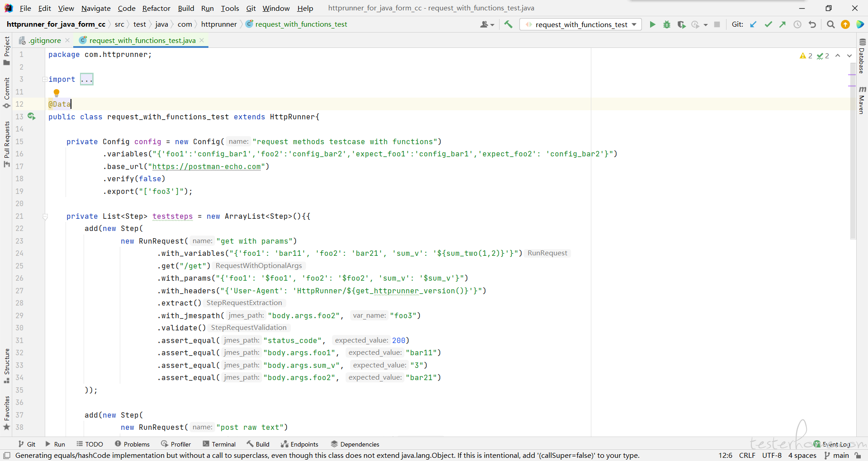The width and height of the screenshot is (868, 461).
Task: Open the File menu
Action: point(25,8)
